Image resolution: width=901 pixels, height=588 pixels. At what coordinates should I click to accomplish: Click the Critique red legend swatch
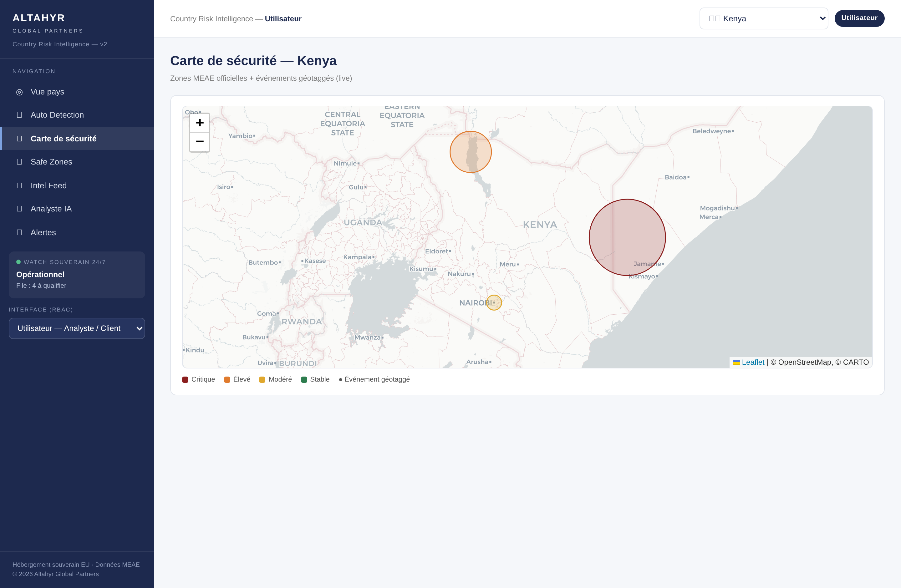[x=185, y=379]
